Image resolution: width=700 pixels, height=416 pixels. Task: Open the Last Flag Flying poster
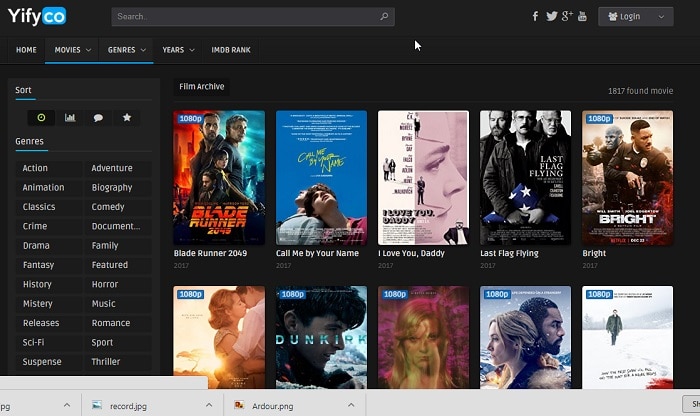tap(525, 178)
